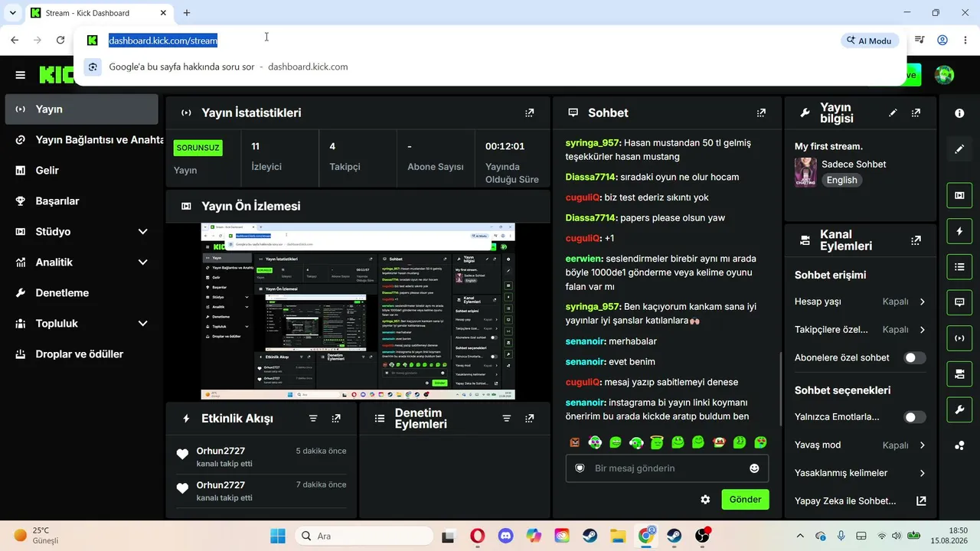Edit stream info with the pencil icon in Yayın bilgisi
Viewport: 980px width, 551px height.
click(893, 112)
